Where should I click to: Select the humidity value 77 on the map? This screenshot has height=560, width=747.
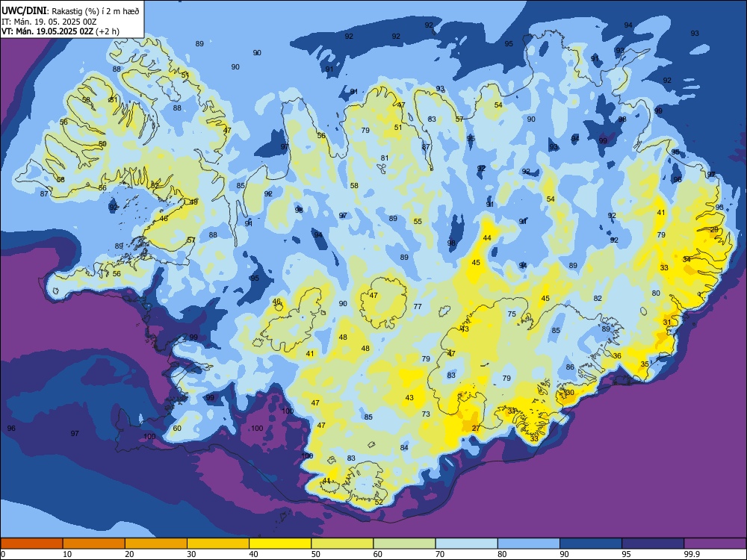tap(418, 307)
